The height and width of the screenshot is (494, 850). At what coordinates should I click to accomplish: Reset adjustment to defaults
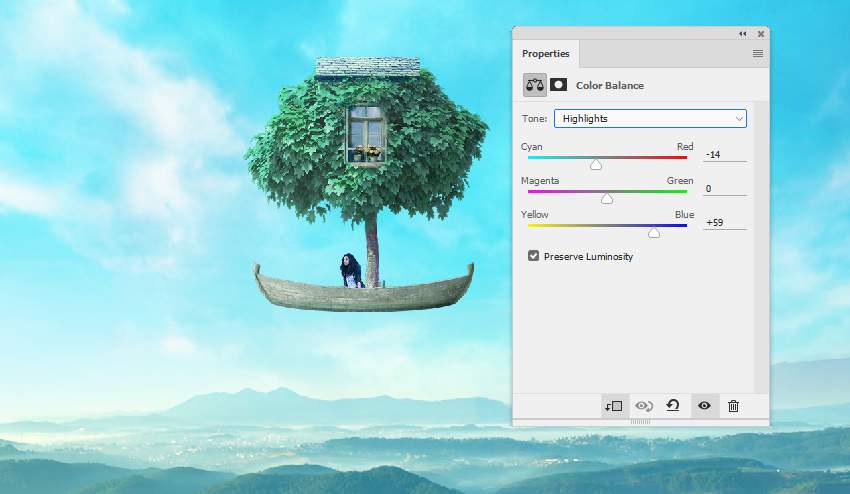click(673, 406)
